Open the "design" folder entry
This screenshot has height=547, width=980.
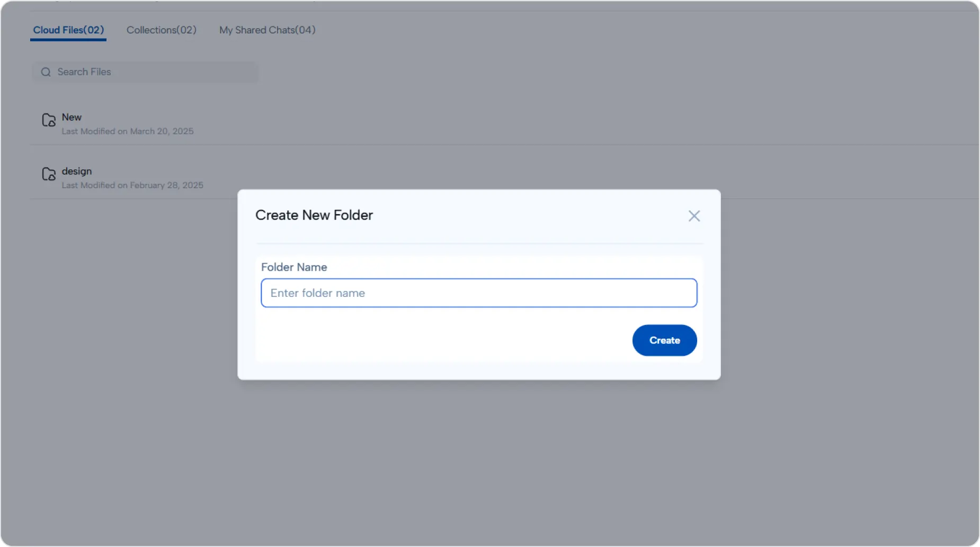pos(76,171)
